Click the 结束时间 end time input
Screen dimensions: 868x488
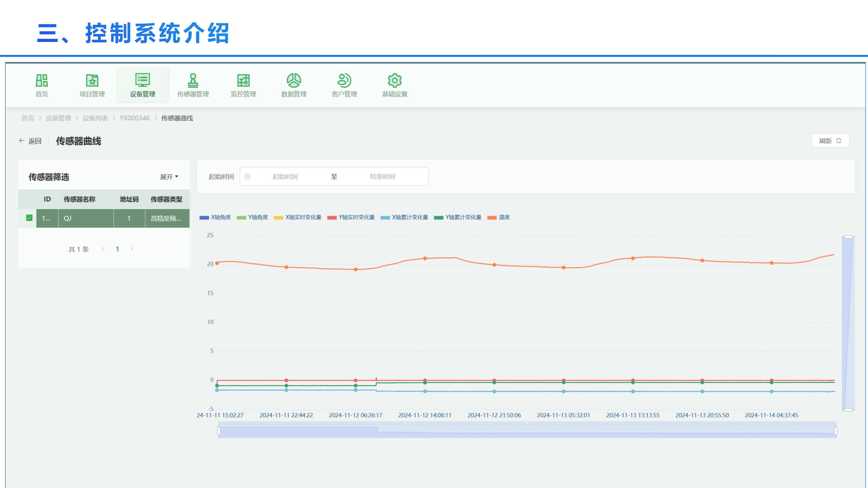coord(382,177)
